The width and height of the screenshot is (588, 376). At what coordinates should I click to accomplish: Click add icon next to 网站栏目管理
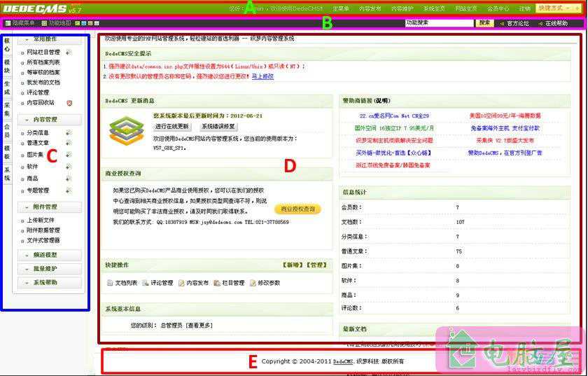pos(69,52)
